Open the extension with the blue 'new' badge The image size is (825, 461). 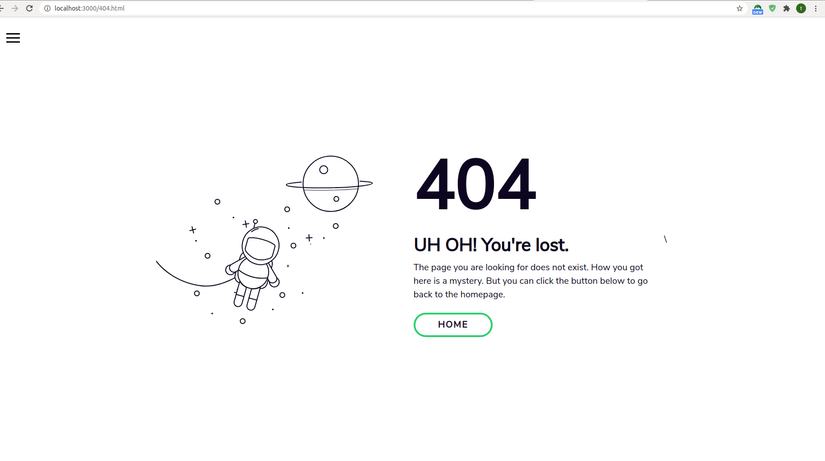pos(757,9)
